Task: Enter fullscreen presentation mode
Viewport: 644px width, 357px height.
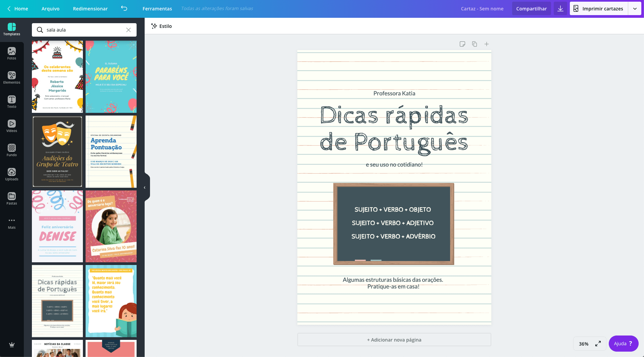Action: 598,344
